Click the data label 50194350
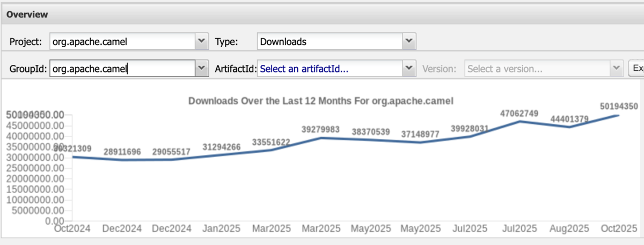This screenshot has width=644, height=245. [619, 106]
